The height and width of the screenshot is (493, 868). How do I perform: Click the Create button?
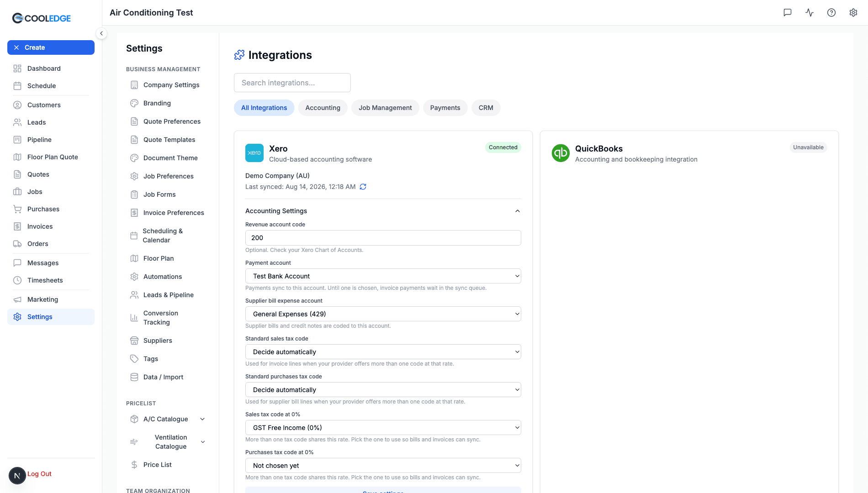51,47
